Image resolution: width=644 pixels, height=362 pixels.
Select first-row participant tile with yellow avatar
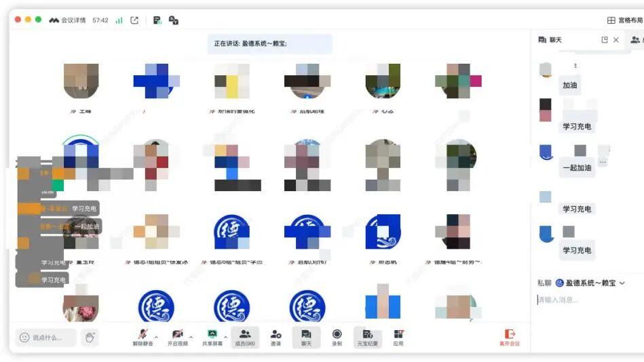click(x=232, y=81)
